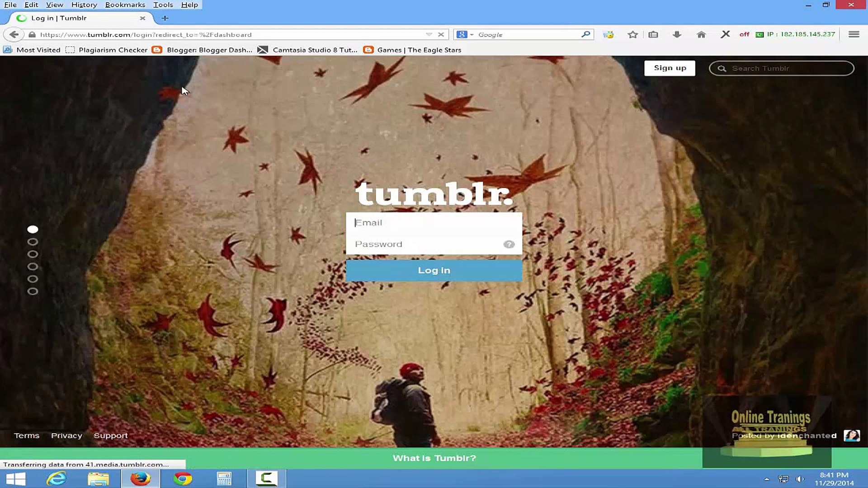The width and height of the screenshot is (868, 488).
Task: Click the Email input field
Action: (433, 223)
